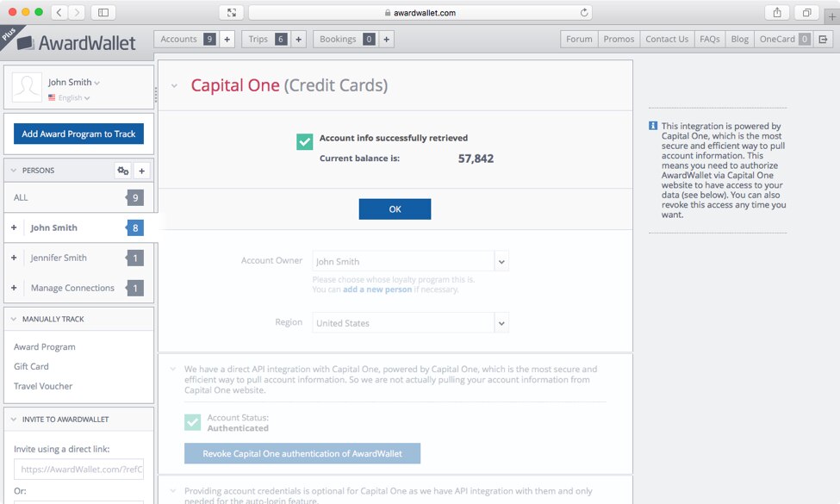Screen dimensions: 840x504
Task: Click the Account Status authenticated checkmark
Action: click(192, 422)
